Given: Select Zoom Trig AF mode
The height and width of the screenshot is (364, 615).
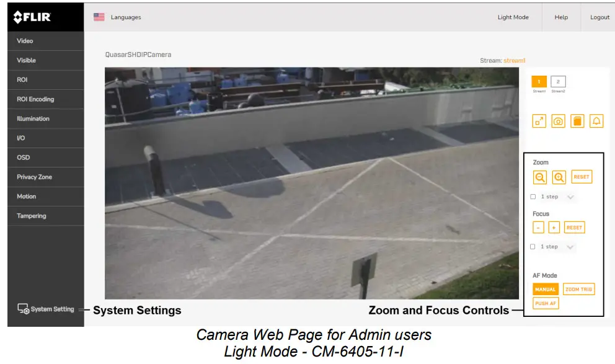Looking at the screenshot, I should coord(578,289).
